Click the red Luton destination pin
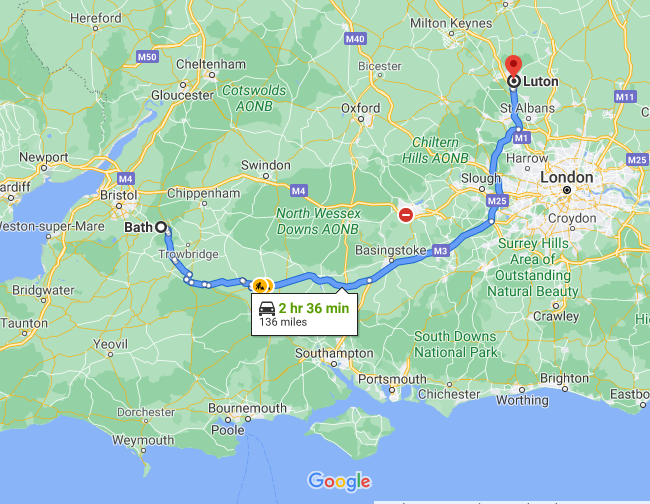Screen dimensions: 650x504 pos(514,65)
